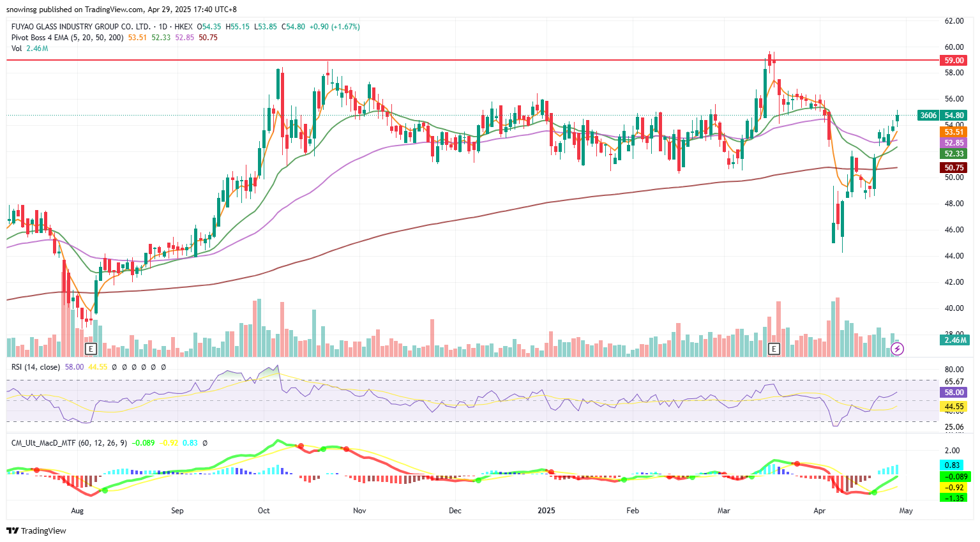The image size is (980, 542).
Task: Click the yellow 44.55 RSI axis label
Action: (954, 407)
